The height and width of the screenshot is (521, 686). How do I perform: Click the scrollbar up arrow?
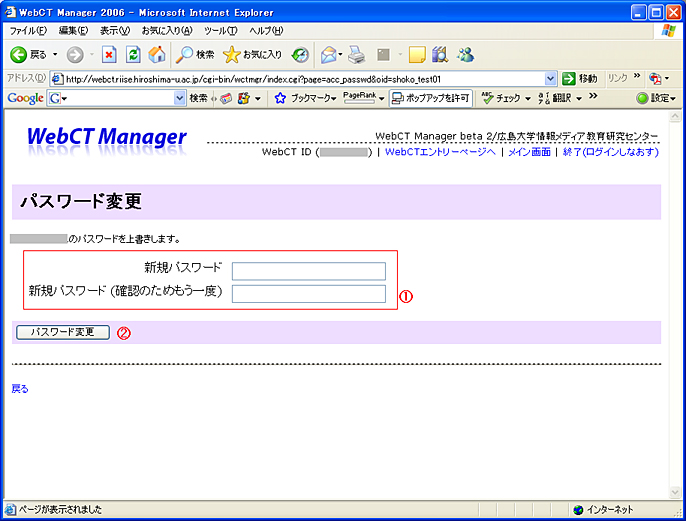click(x=675, y=116)
